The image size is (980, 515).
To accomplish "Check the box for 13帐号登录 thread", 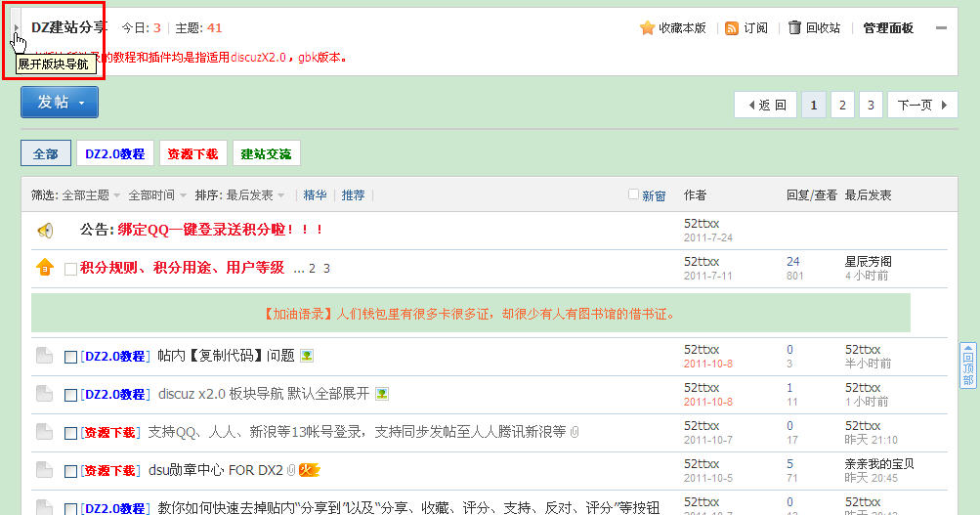I will (70, 434).
